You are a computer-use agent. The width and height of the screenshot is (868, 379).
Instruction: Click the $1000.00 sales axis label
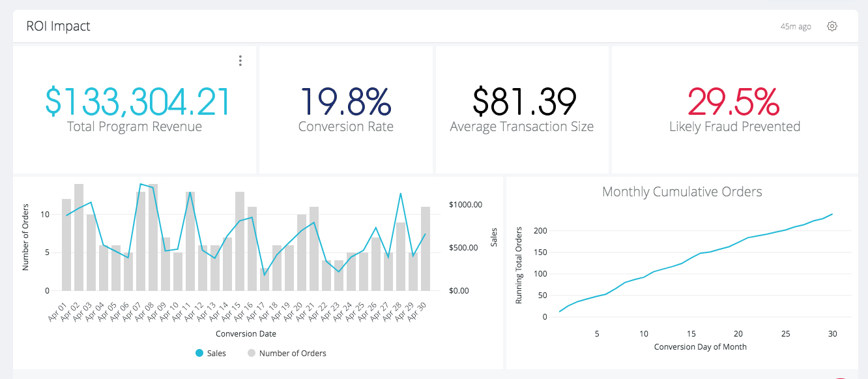pyautogui.click(x=465, y=205)
